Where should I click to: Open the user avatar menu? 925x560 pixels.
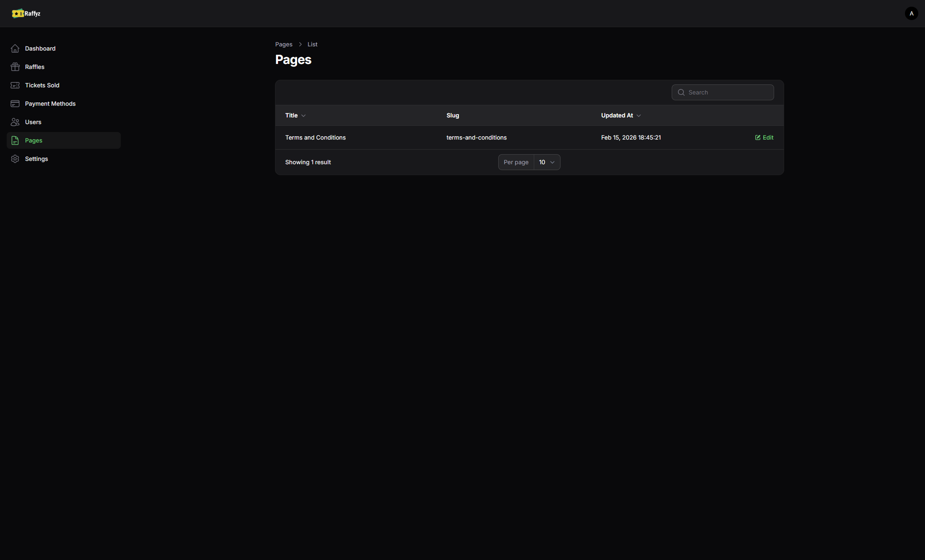coord(911,13)
